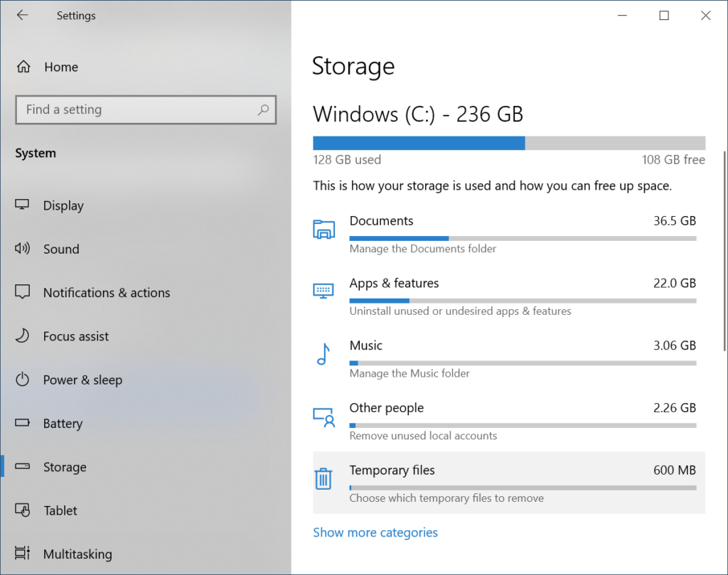Open Multitasking settings
Screen dimensions: 728x575
click(146, 554)
